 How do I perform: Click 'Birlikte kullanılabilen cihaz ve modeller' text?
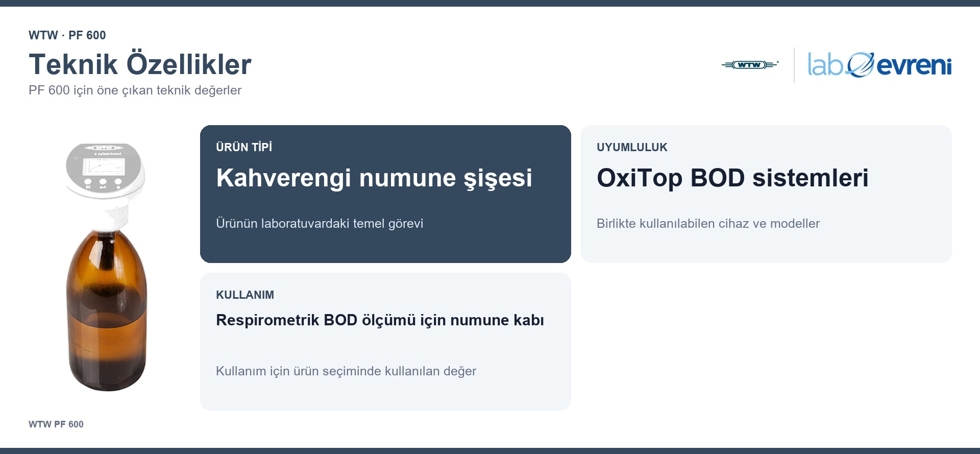click(x=708, y=224)
